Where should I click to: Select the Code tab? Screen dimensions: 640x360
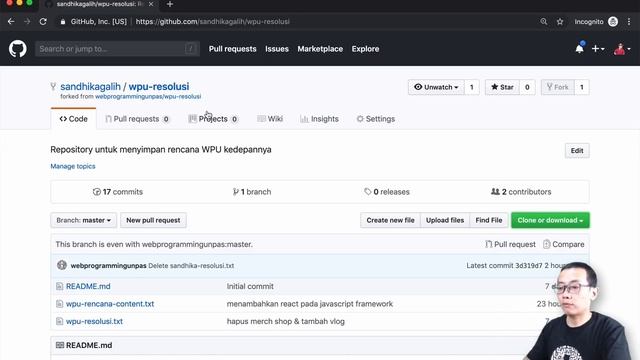click(x=73, y=119)
